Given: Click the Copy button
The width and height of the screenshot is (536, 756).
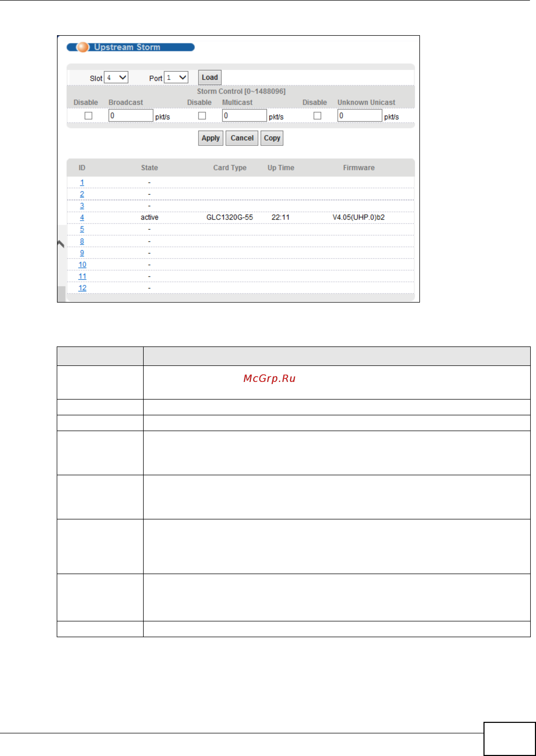Looking at the screenshot, I should pyautogui.click(x=272, y=138).
